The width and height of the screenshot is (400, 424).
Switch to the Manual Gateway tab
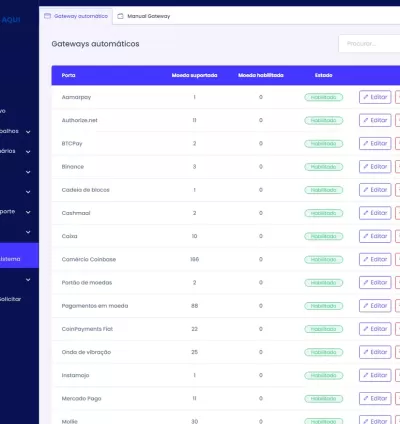coord(144,16)
